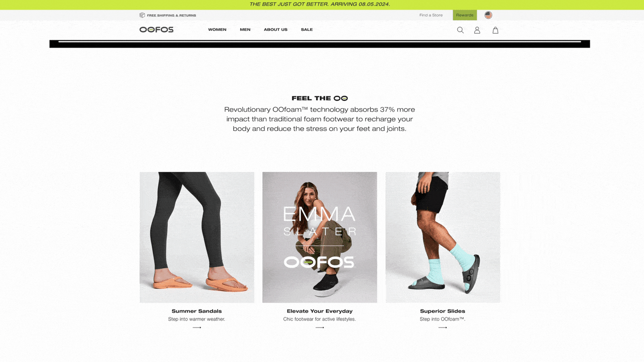
Task: Click the arrow under Elevate Your Everyday
Action: pos(320,328)
